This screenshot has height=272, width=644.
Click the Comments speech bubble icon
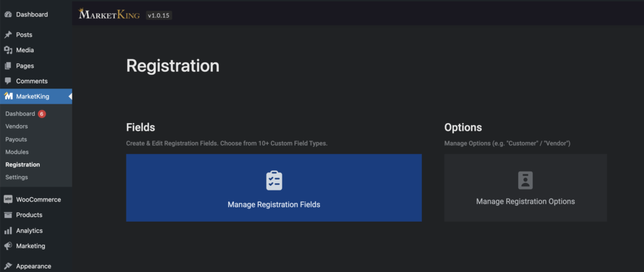8,81
